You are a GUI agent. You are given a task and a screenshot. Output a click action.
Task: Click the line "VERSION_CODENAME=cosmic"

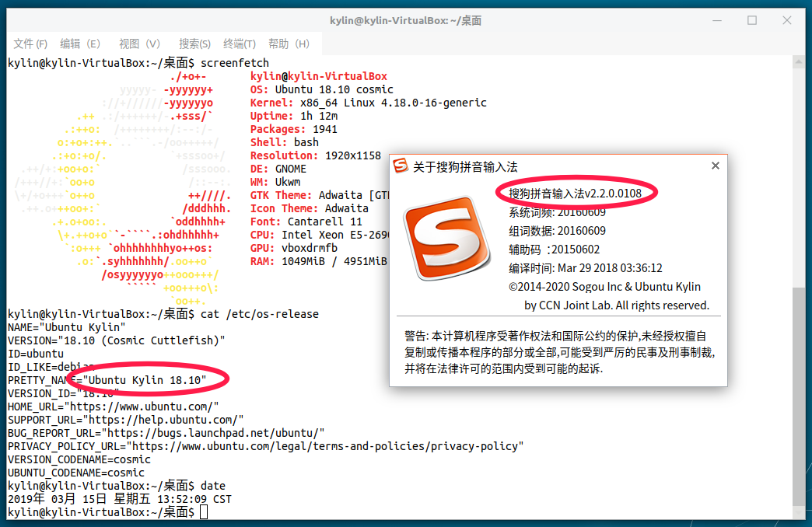point(79,459)
